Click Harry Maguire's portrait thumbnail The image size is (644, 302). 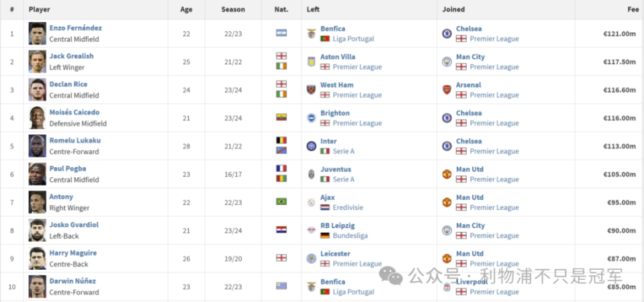[x=38, y=258]
